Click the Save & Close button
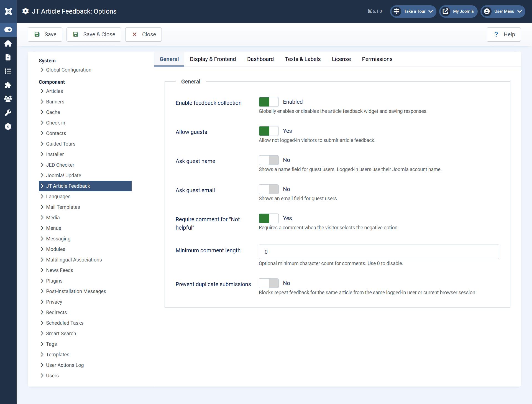Viewport: 532px width, 404px height. pos(94,34)
